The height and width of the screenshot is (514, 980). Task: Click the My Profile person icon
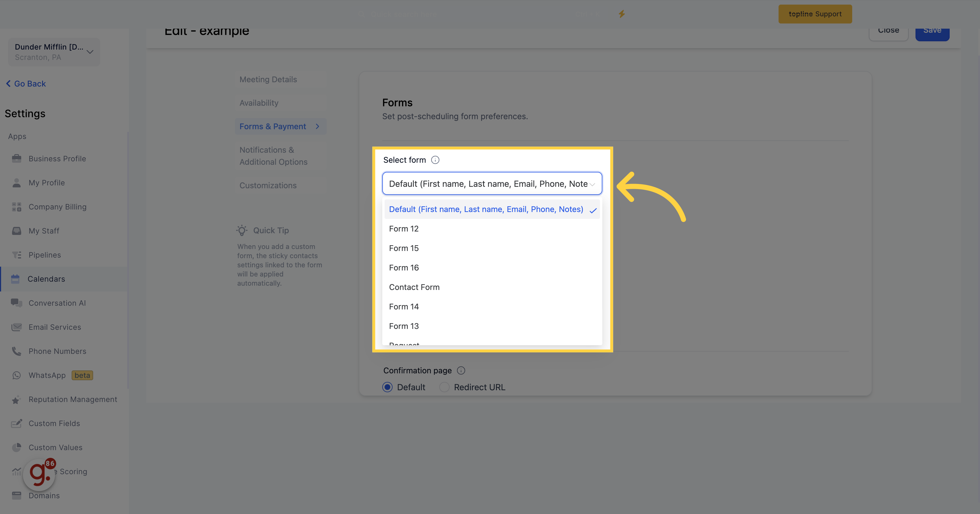click(x=16, y=183)
